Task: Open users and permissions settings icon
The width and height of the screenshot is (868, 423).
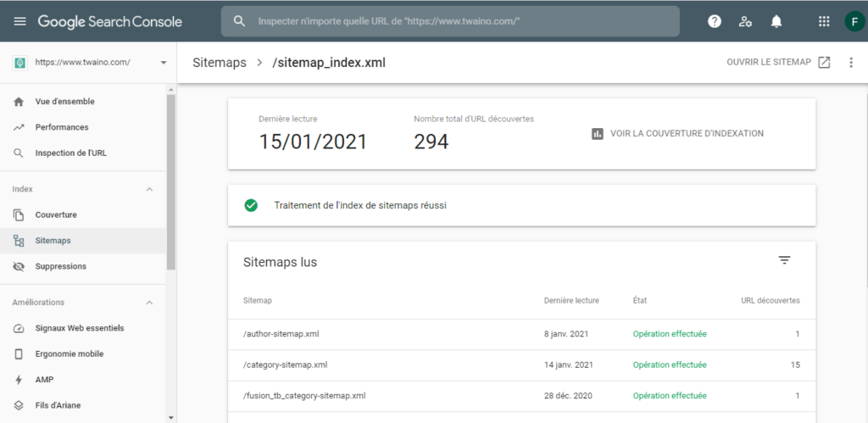Action: (745, 21)
